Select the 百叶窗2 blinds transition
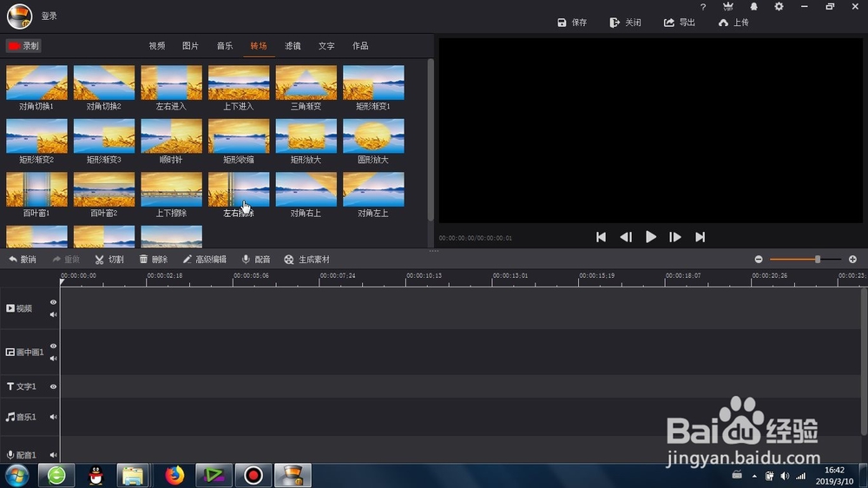This screenshot has height=488, width=868. tap(104, 189)
